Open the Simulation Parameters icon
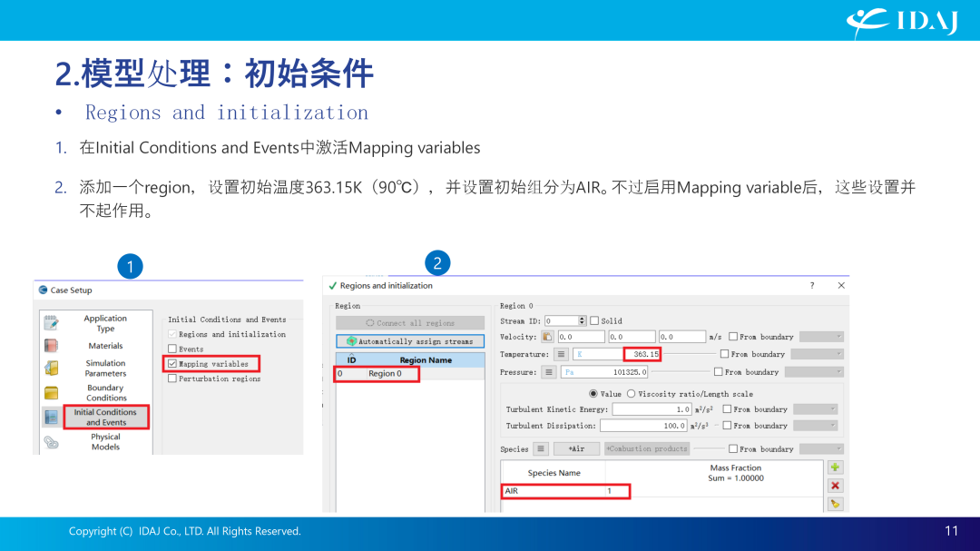Image resolution: width=980 pixels, height=551 pixels. coord(51,368)
